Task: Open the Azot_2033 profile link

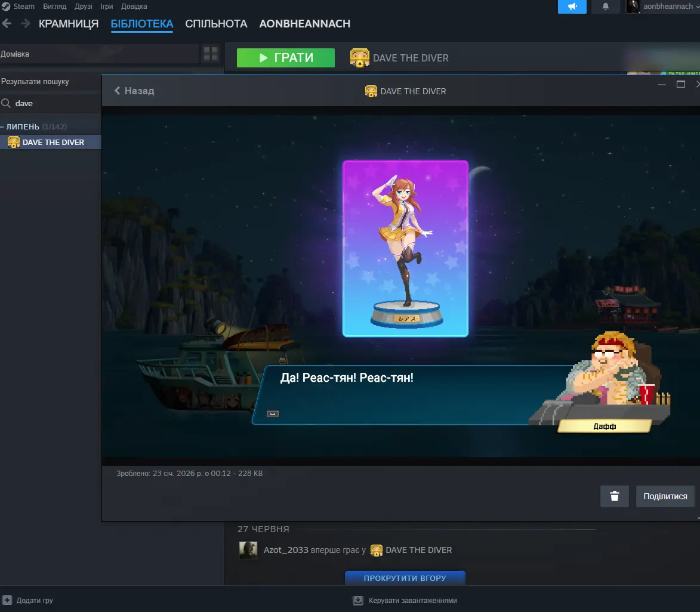Action: click(x=286, y=550)
